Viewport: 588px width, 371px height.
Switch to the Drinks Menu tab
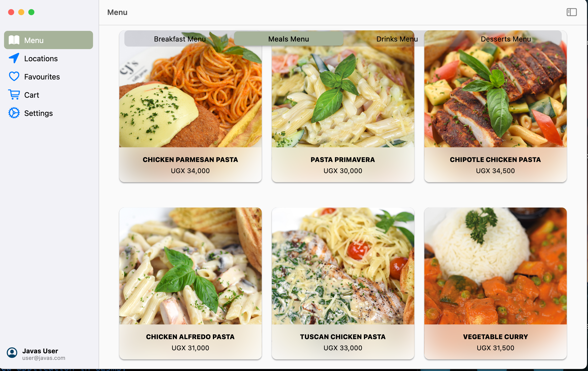397,38
